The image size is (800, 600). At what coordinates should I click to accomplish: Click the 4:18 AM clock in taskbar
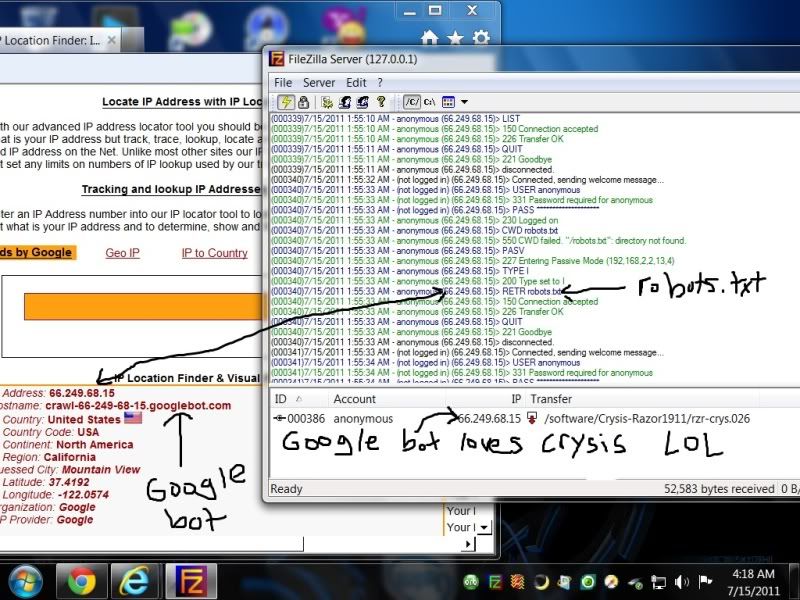point(754,574)
